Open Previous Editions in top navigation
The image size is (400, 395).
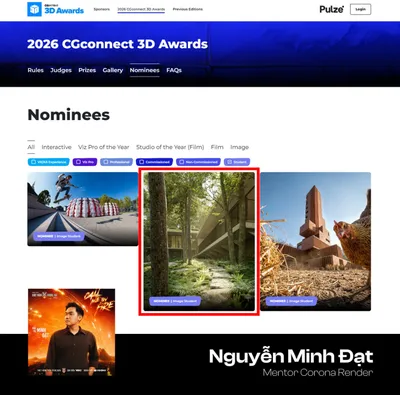coord(188,9)
